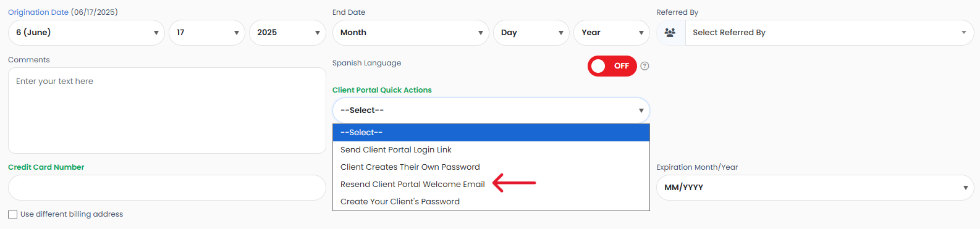Viewport: 980px width, 229px height.
Task: Open the End Date Month dropdown
Action: point(411,33)
